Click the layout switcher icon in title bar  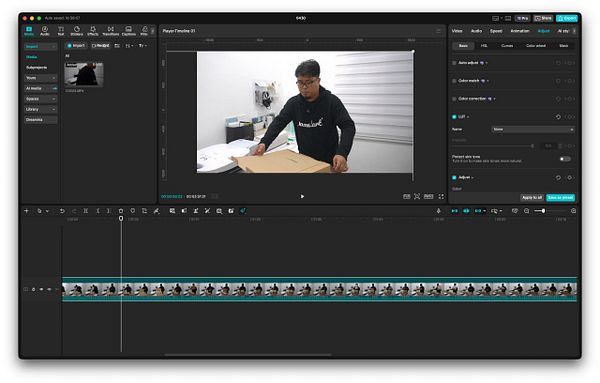pyautogui.click(x=496, y=18)
